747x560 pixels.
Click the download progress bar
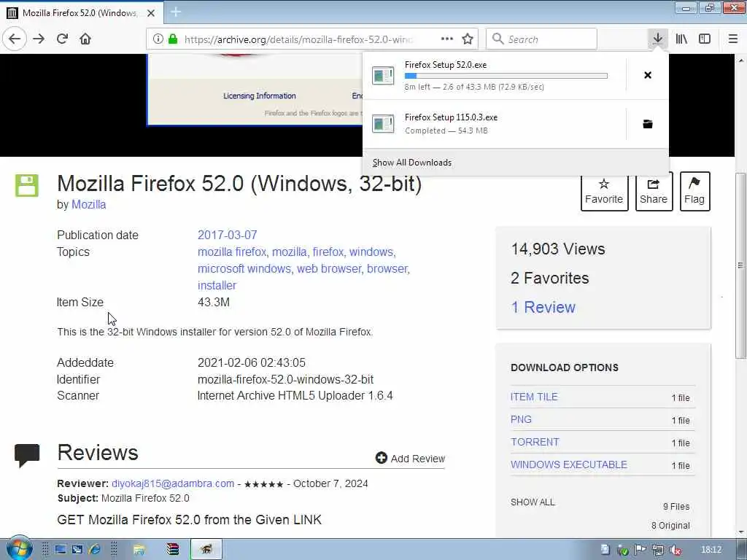click(x=506, y=76)
